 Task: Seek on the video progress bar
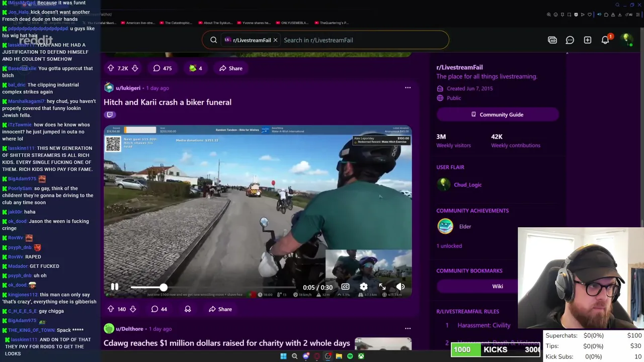pyautogui.click(x=213, y=288)
